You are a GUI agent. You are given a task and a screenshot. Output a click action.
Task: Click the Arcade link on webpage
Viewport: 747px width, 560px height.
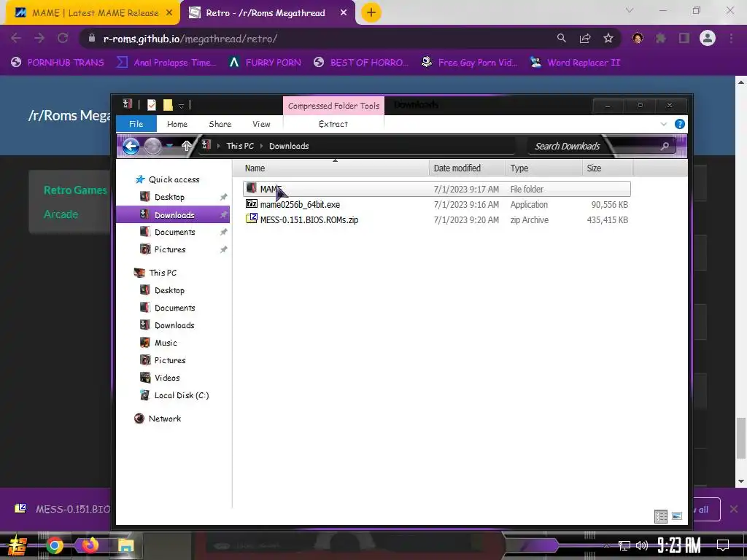(61, 214)
